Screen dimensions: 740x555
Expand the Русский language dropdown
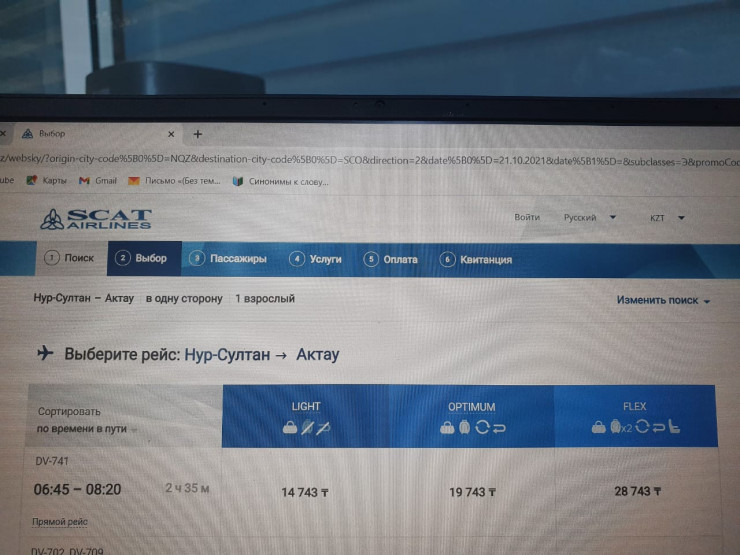[x=589, y=217]
